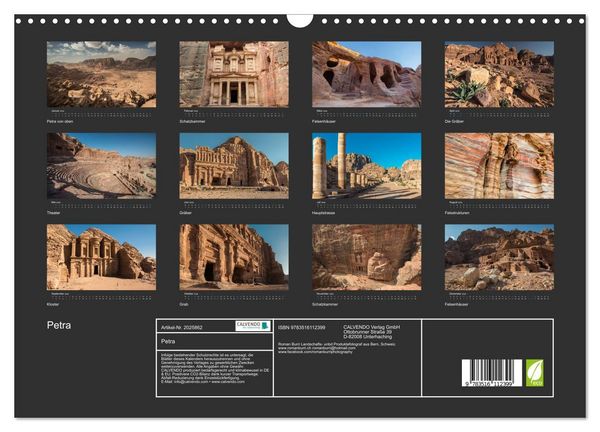
Task: Select the single tomb photo above Grab
Action: 234,257
